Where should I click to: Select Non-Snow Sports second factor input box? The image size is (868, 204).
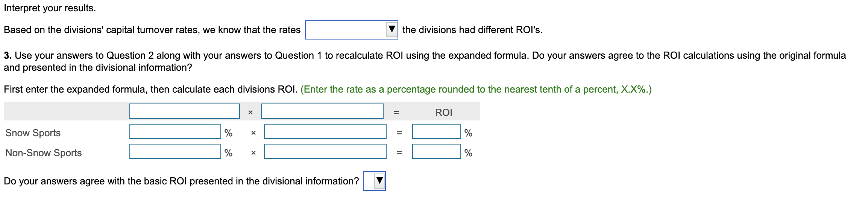325,151
